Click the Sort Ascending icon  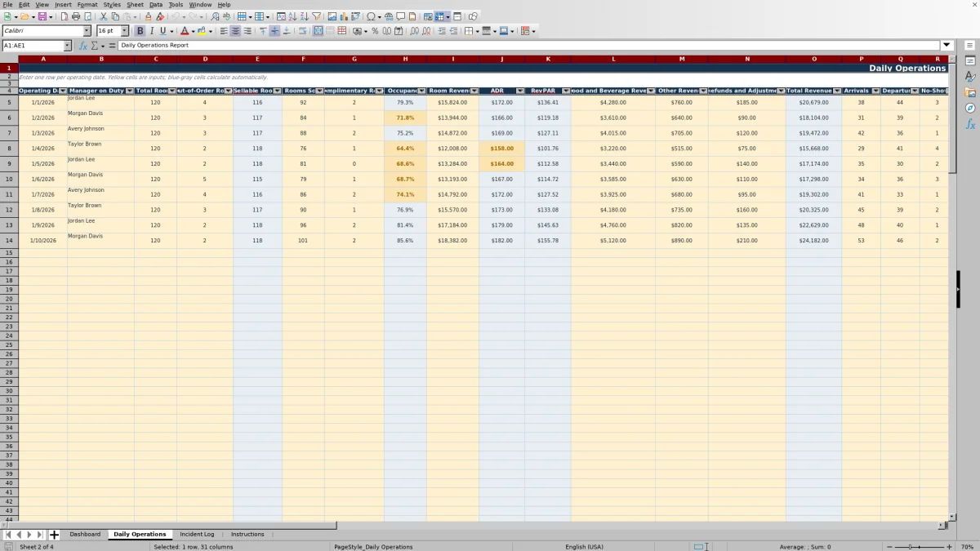pyautogui.click(x=292, y=16)
